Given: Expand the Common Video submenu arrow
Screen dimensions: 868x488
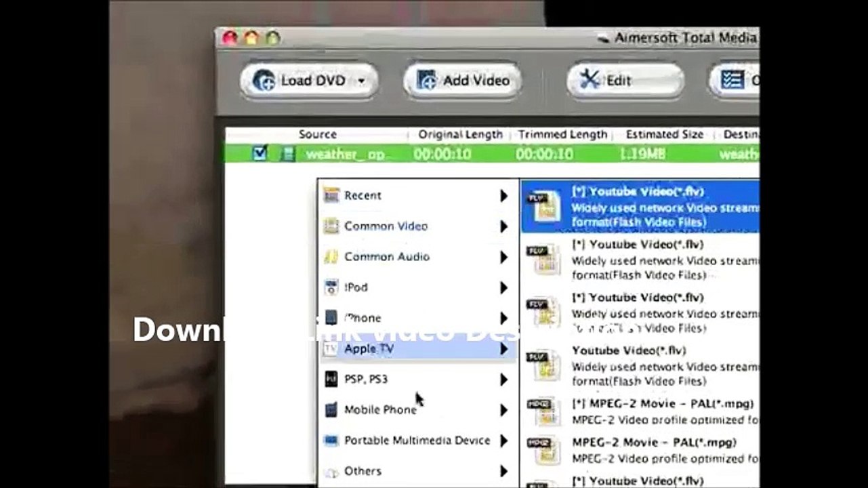Looking at the screenshot, I should [503, 226].
